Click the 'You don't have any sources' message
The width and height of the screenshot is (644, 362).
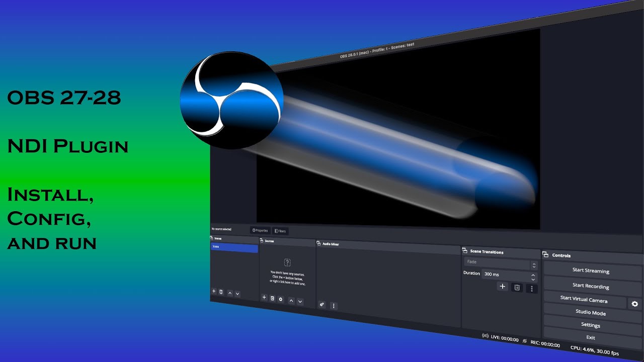tap(287, 279)
